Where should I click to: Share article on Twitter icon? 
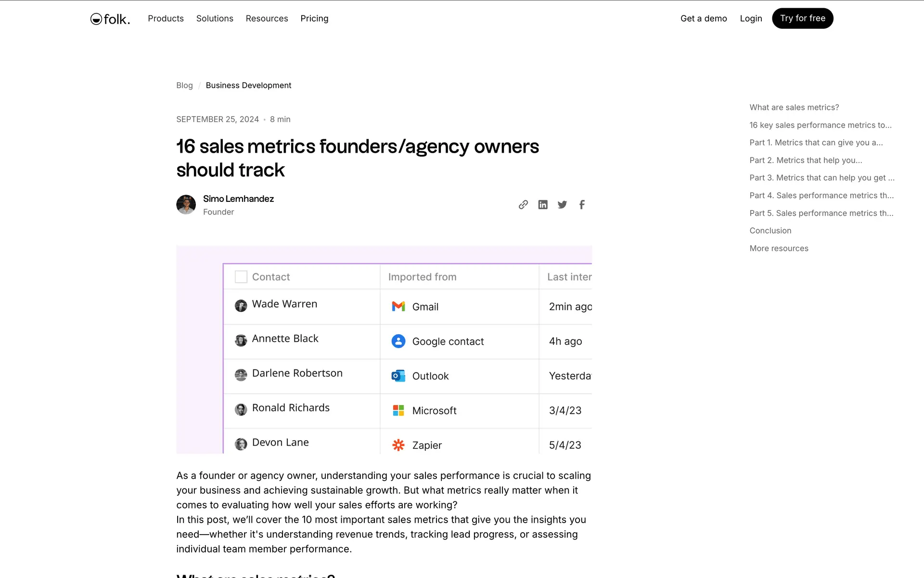pos(562,205)
